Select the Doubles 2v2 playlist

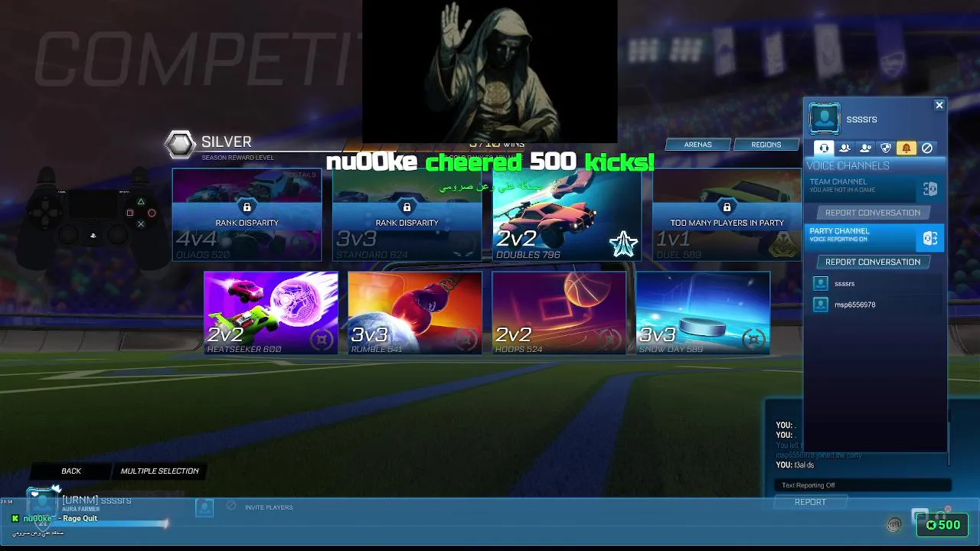(x=567, y=214)
